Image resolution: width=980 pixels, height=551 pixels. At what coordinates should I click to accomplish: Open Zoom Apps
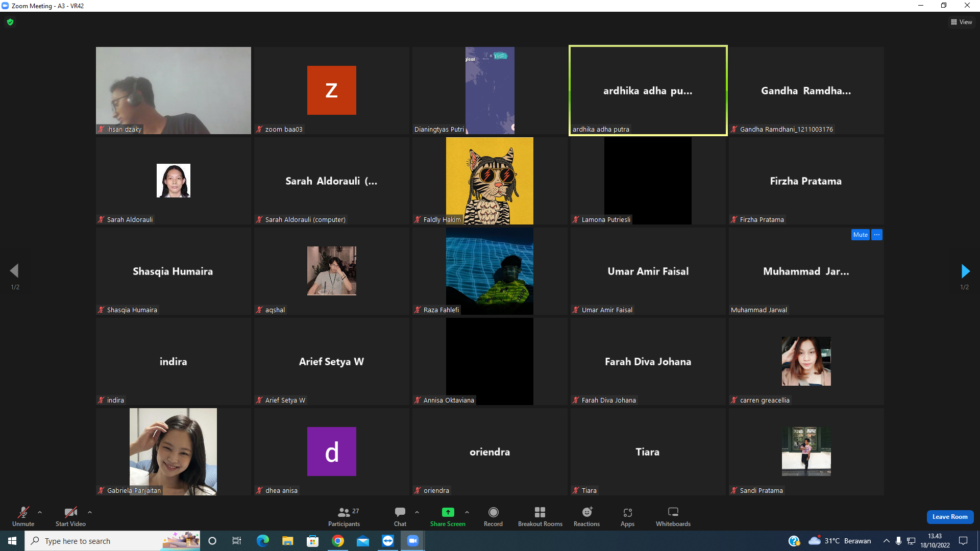pyautogui.click(x=627, y=516)
